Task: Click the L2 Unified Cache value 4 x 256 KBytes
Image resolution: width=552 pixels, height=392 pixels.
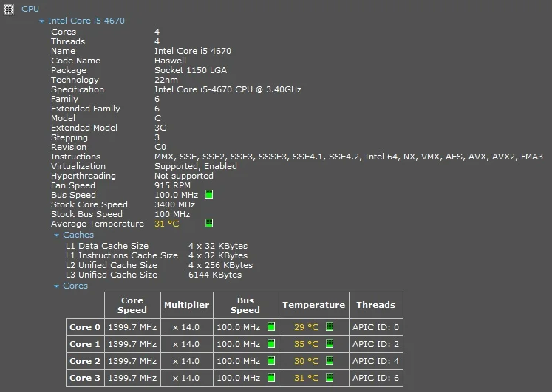Action: (x=220, y=265)
